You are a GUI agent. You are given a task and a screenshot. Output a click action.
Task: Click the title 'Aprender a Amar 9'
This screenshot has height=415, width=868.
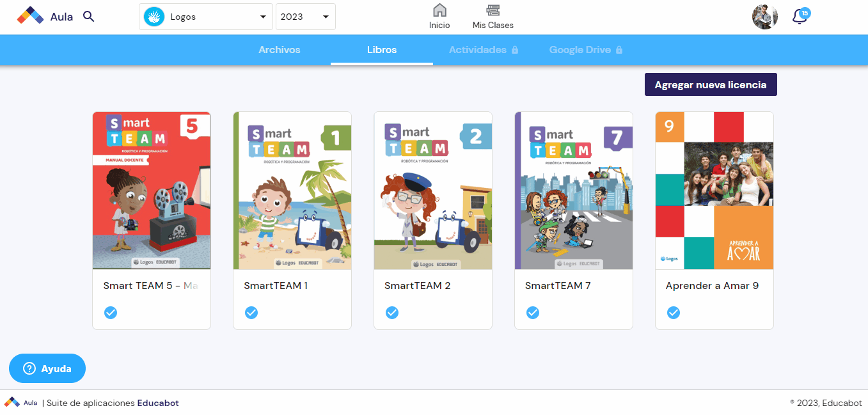[712, 286]
